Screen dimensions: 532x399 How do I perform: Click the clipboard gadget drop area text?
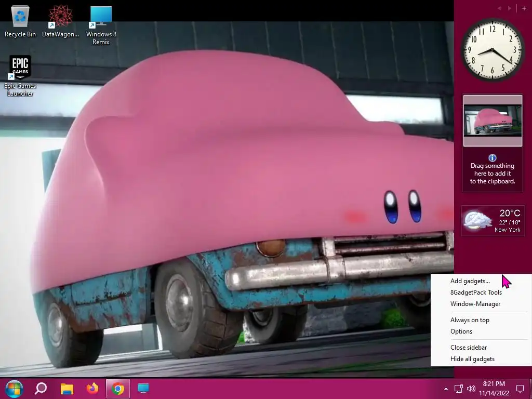coord(493,174)
